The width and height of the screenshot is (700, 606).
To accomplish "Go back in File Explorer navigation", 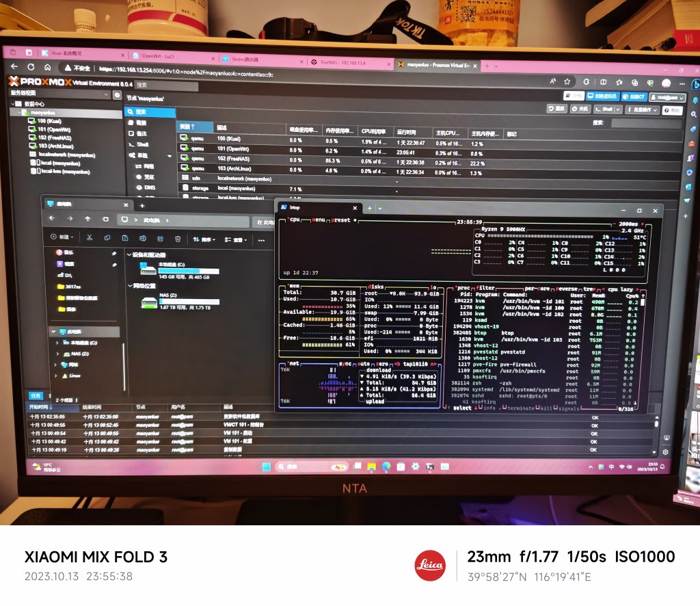I will 52,218.
